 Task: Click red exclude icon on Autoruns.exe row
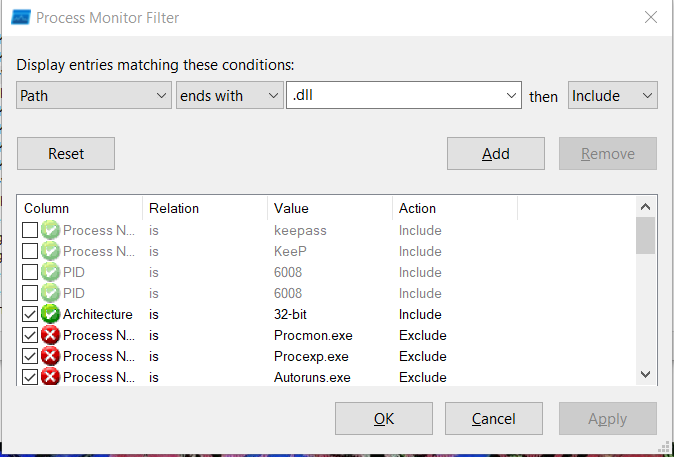pyautogui.click(x=51, y=377)
